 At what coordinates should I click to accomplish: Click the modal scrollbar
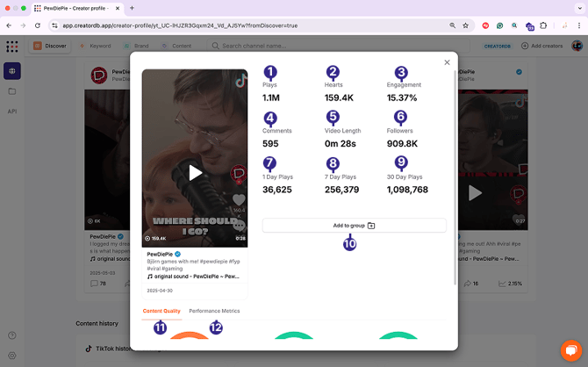tap(455, 176)
